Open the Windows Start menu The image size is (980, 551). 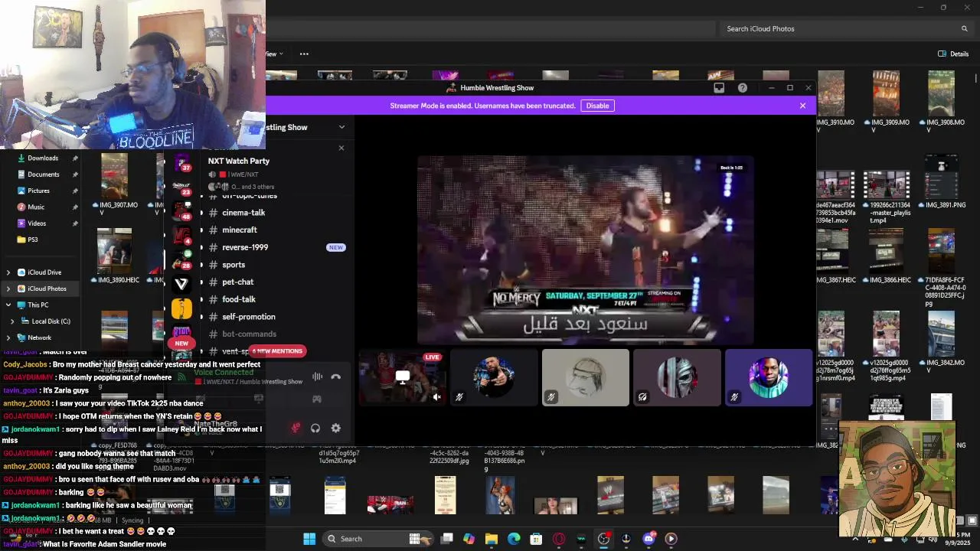[x=309, y=539]
